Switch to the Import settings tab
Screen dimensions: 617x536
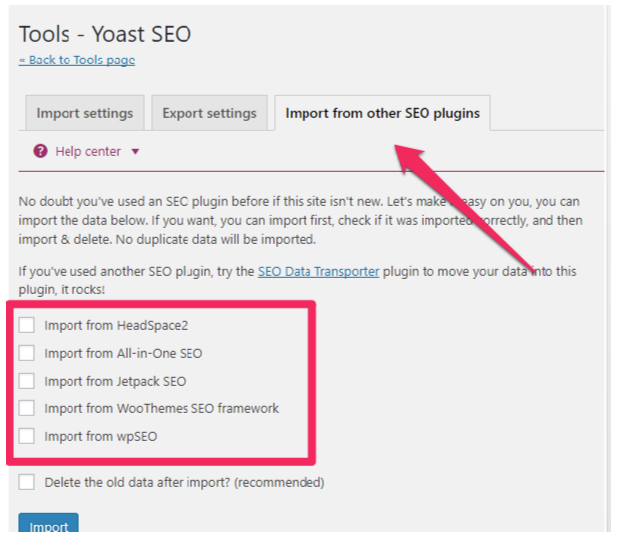pyautogui.click(x=85, y=113)
